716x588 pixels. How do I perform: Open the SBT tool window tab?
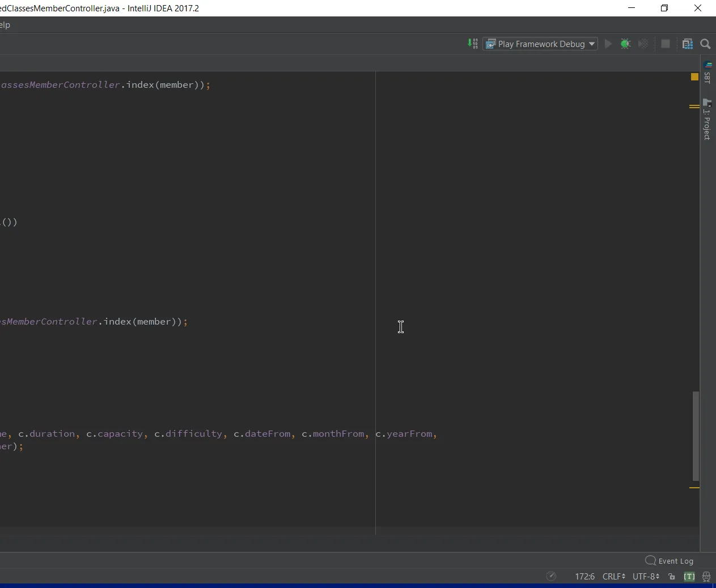(x=707, y=72)
